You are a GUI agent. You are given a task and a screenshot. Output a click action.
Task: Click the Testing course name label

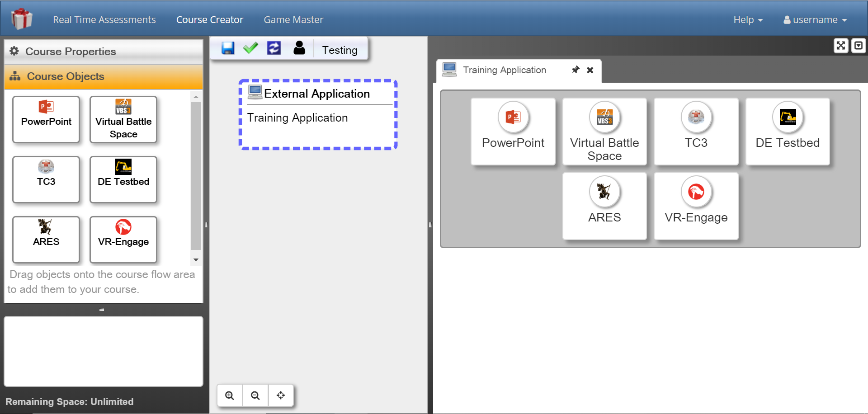pos(340,50)
